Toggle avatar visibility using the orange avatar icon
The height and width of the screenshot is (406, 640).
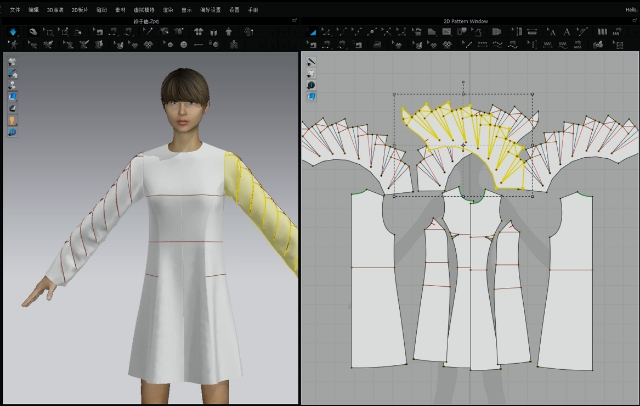pos(12,120)
